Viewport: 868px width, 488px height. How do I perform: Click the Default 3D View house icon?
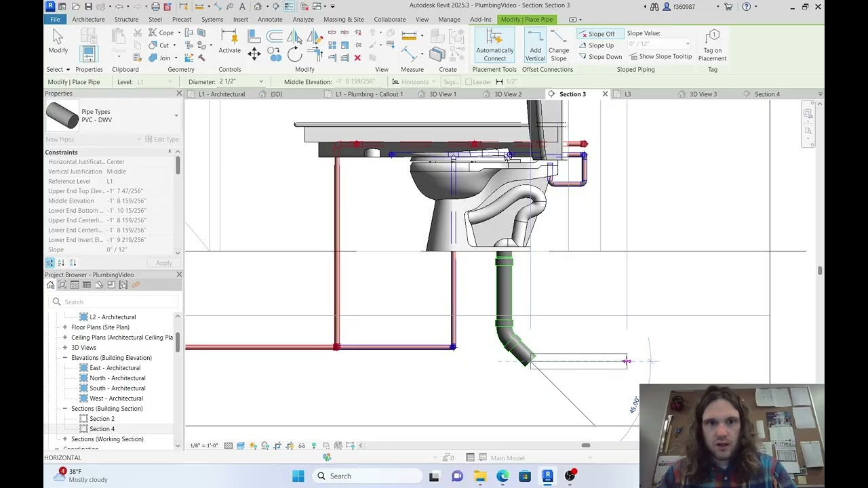click(x=258, y=7)
